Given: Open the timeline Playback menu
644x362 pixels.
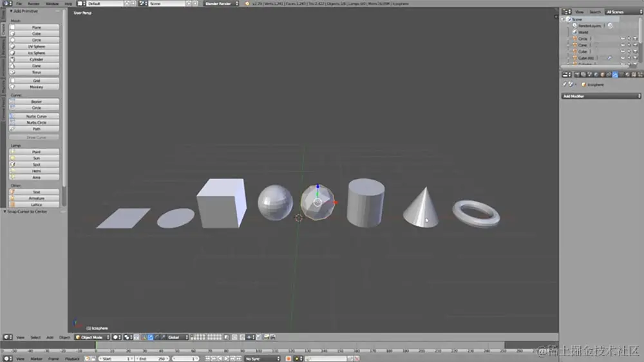Looking at the screenshot, I should (72, 359).
